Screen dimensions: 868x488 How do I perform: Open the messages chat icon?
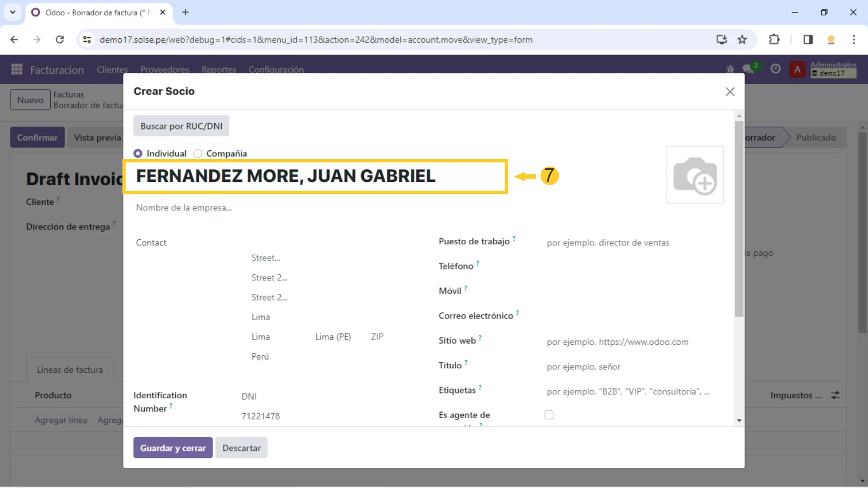tap(748, 69)
